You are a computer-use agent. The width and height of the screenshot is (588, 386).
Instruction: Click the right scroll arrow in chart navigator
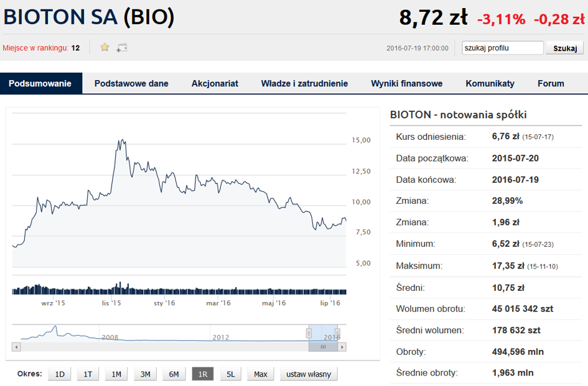342,347
